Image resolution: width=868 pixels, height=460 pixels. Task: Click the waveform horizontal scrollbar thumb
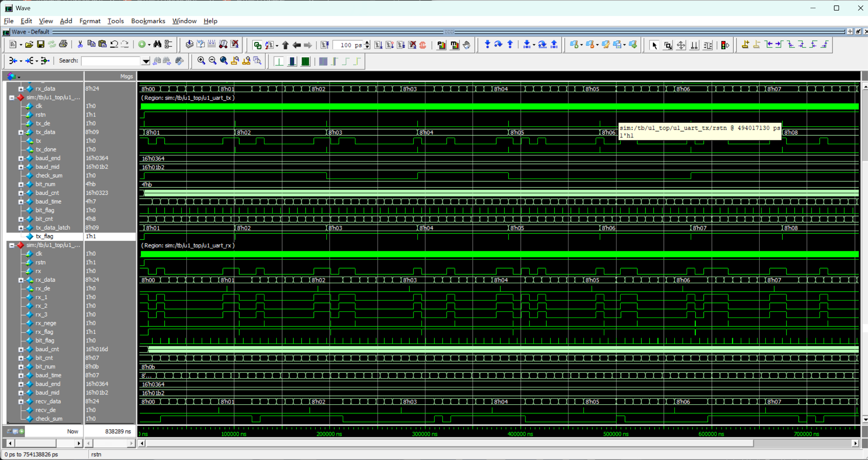pyautogui.click(x=450, y=443)
